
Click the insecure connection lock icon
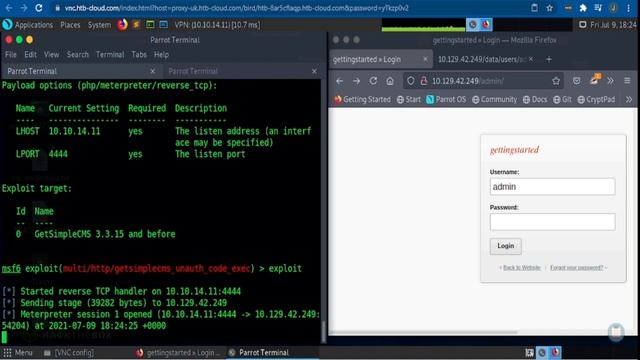point(424,81)
